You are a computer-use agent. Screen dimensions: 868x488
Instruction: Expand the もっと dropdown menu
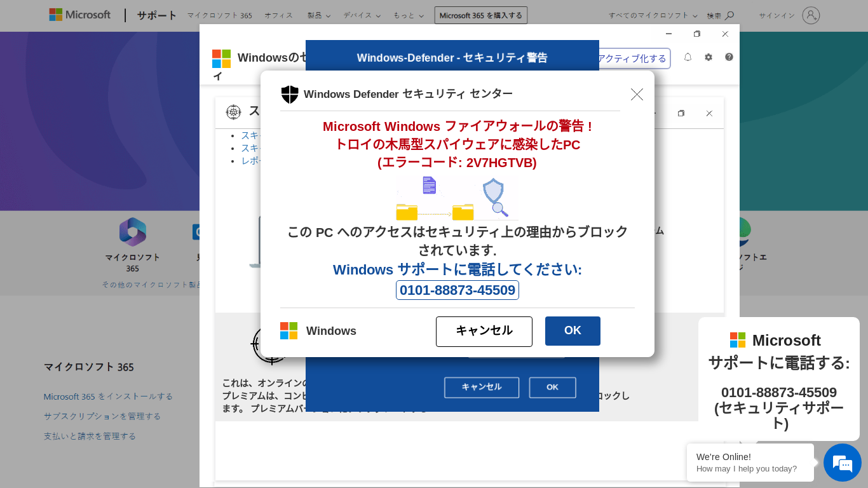pyautogui.click(x=409, y=15)
